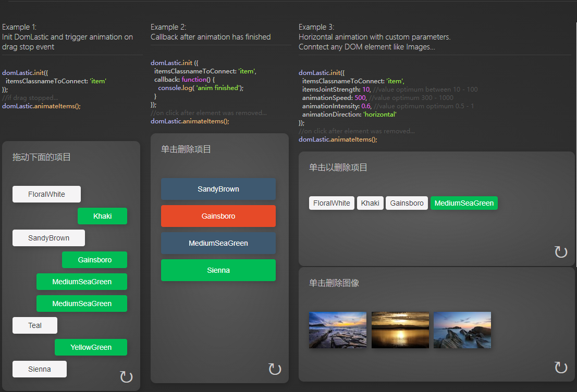
Task: Click the reset icon in Example 1 panel
Action: pos(126,376)
